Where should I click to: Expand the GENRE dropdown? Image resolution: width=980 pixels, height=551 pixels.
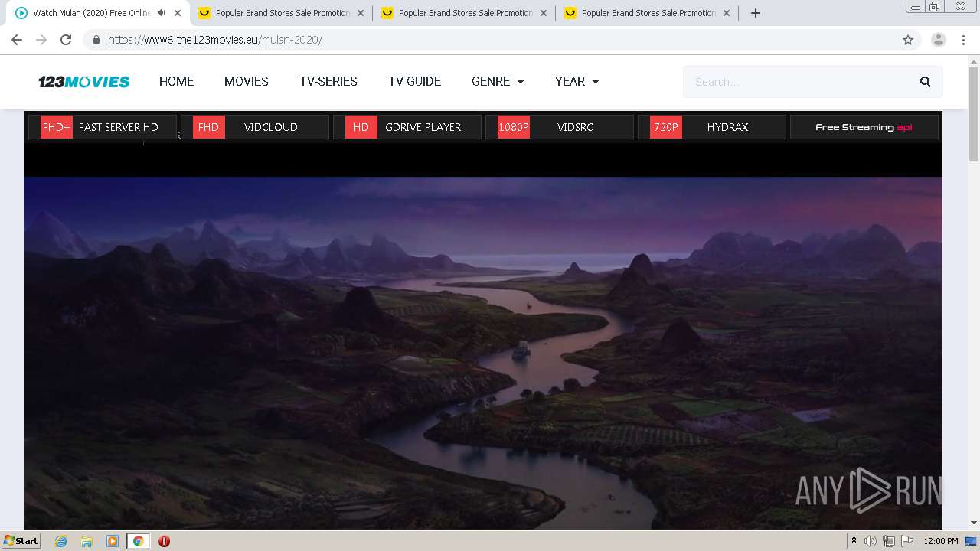[498, 81]
